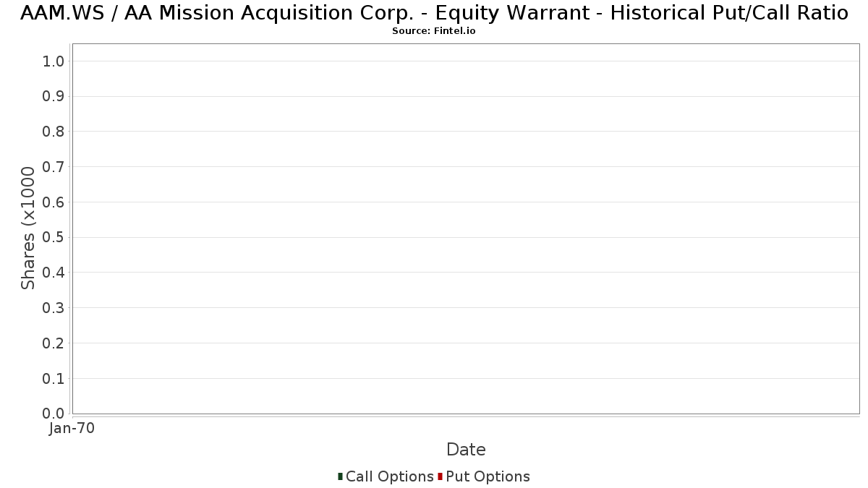
Task: Toggle the Put Options legend label
Action: click(x=488, y=476)
